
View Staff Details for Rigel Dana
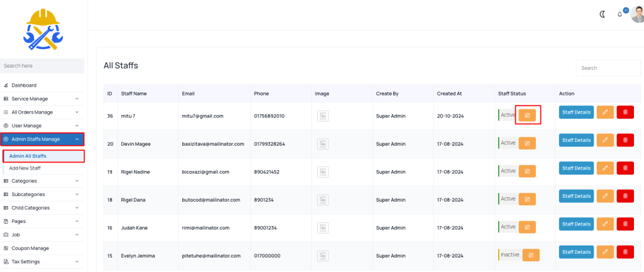[576, 196]
